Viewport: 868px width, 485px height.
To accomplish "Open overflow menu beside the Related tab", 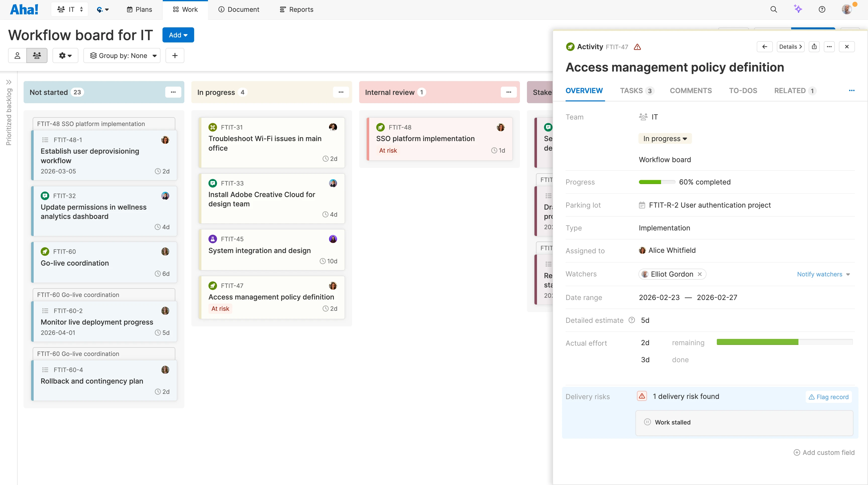I will [852, 90].
